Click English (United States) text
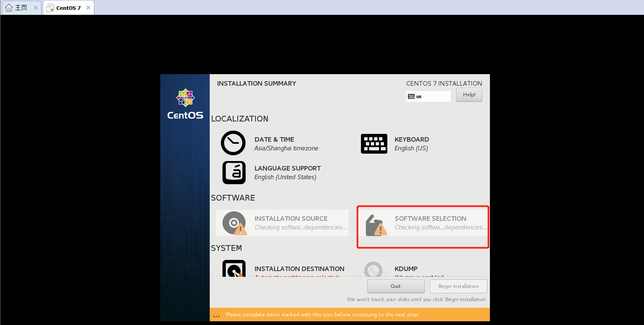The height and width of the screenshot is (325, 644). point(286,177)
